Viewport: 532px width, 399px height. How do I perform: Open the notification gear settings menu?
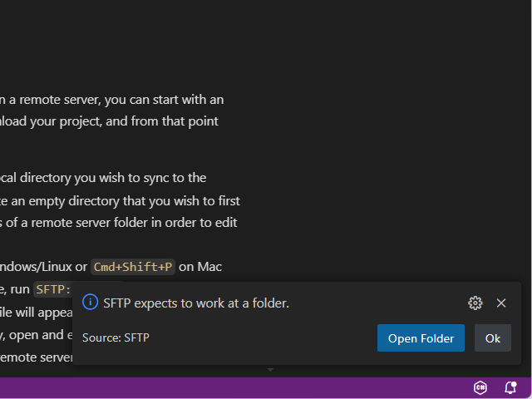475,303
